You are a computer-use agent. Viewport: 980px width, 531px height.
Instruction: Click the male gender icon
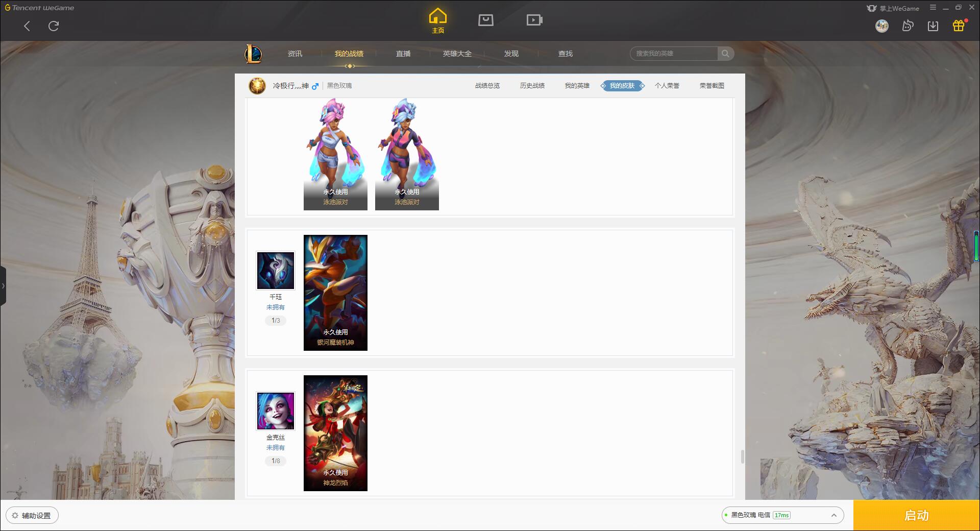tap(315, 86)
